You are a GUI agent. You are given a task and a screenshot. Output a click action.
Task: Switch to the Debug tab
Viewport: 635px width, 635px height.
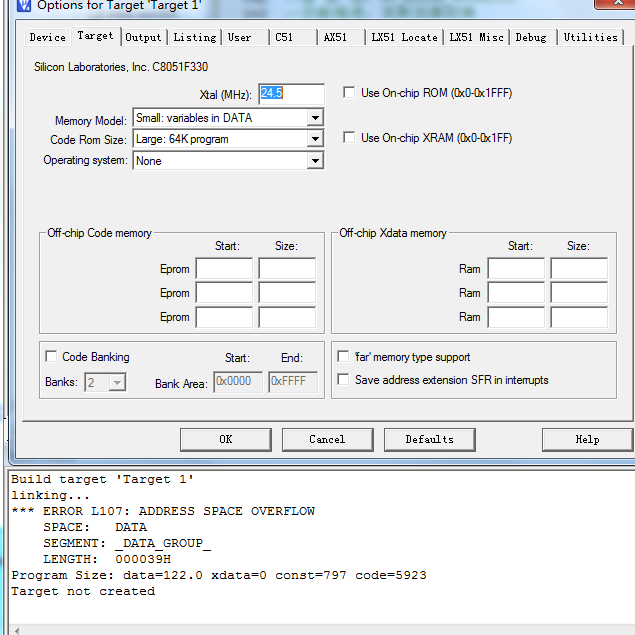[533, 37]
